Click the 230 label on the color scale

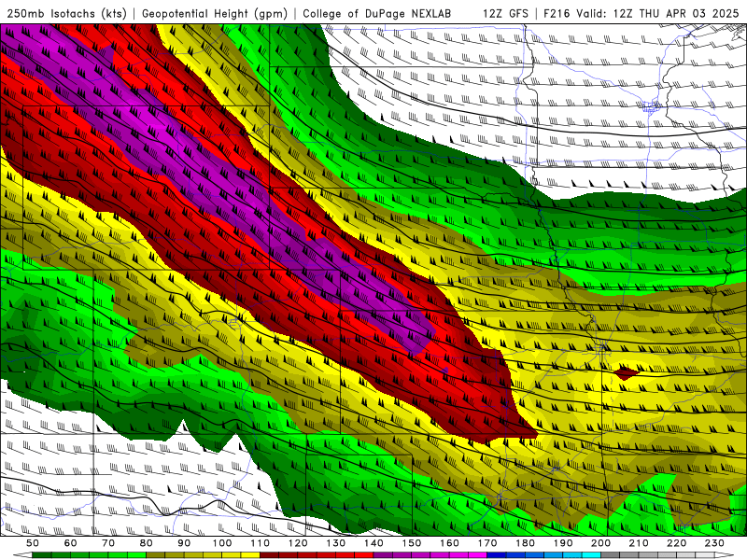click(714, 543)
